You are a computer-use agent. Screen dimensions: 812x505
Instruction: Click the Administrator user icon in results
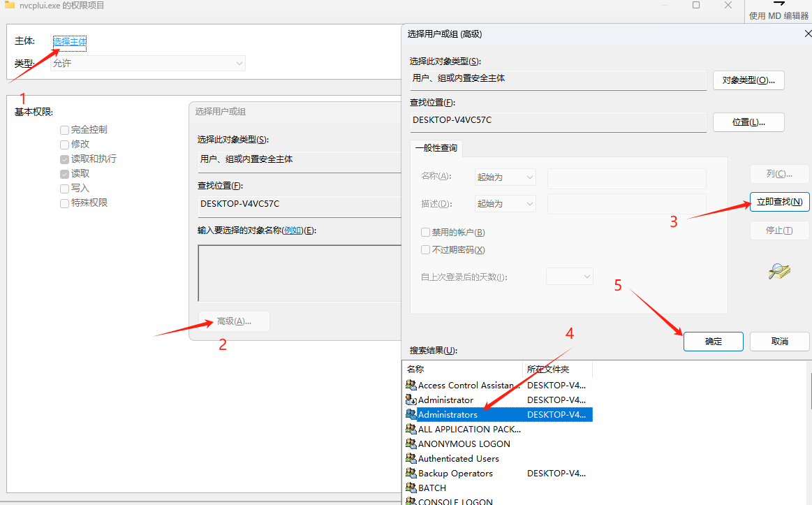411,400
